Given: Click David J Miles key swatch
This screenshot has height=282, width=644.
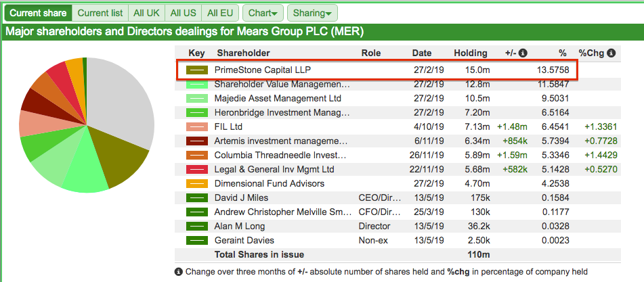Looking at the screenshot, I should 197,198.
